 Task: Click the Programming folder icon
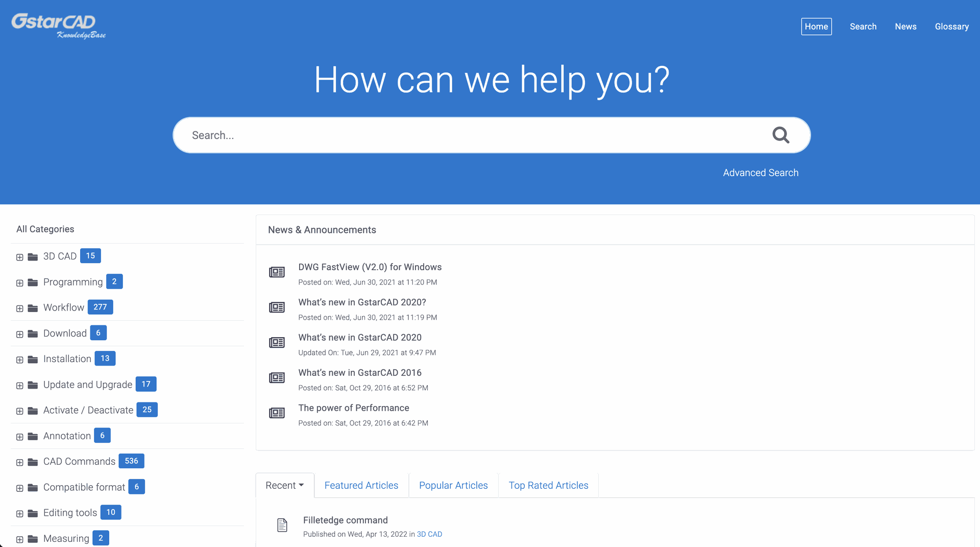pos(33,282)
